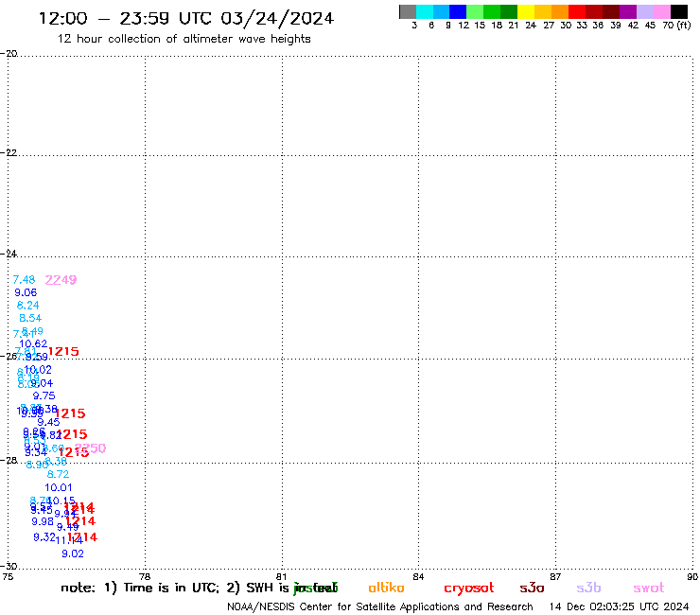Select the cyan 6 ft legend swatch
700x615 pixels.
click(425, 11)
